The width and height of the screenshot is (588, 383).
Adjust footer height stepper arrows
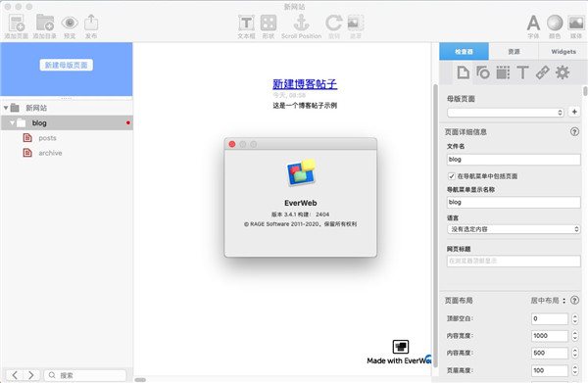tap(575, 370)
